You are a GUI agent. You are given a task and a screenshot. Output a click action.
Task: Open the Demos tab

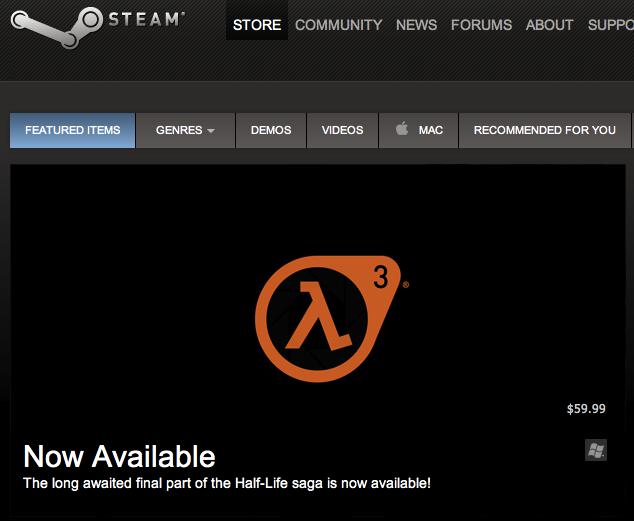pos(271,130)
